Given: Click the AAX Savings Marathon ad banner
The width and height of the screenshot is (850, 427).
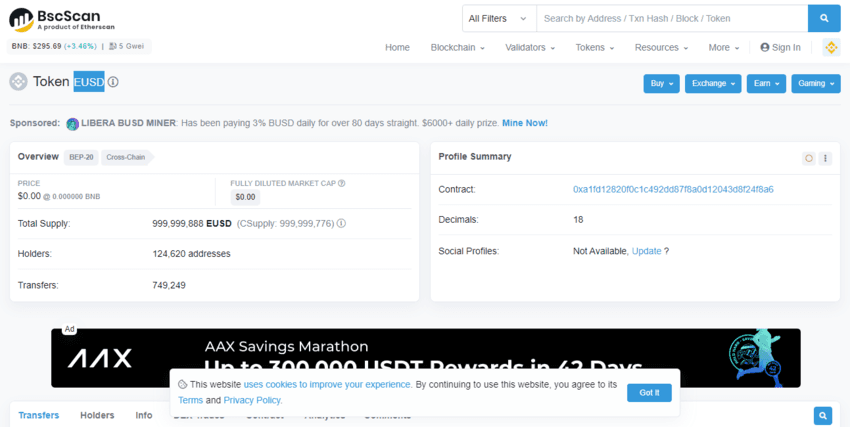Looking at the screenshot, I should 426,358.
